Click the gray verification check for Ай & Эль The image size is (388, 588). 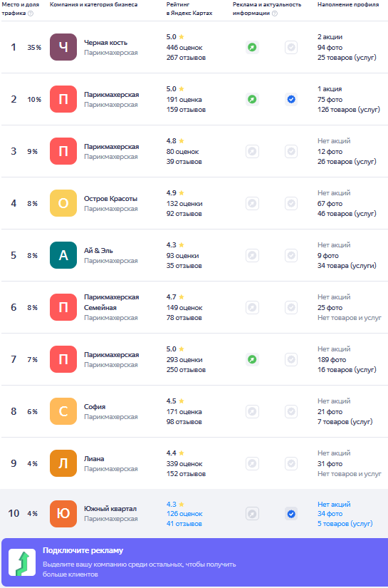(x=291, y=256)
